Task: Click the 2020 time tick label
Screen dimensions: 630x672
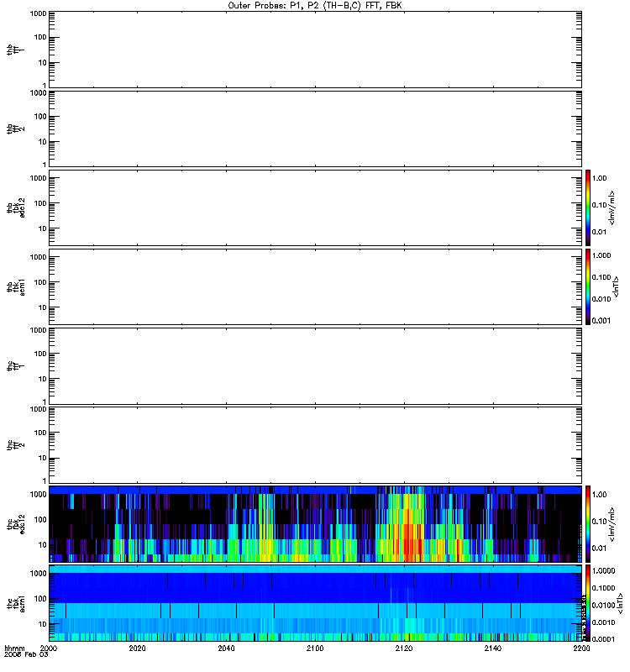Action: [137, 648]
